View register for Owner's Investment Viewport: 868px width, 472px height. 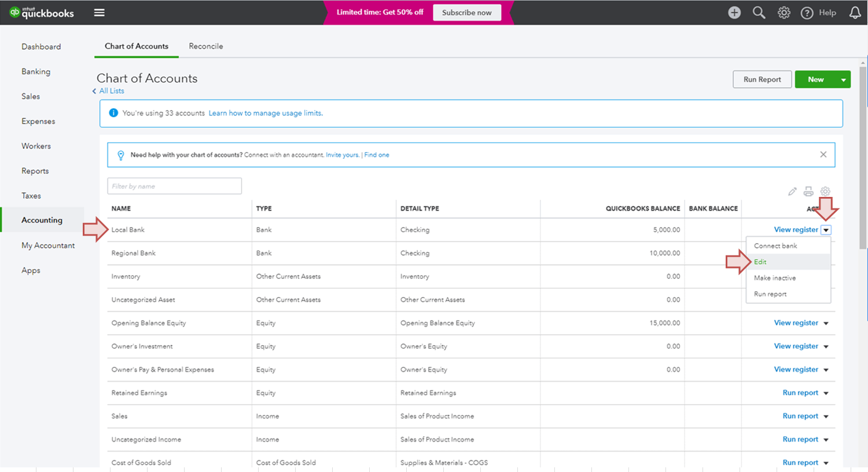pyautogui.click(x=796, y=346)
